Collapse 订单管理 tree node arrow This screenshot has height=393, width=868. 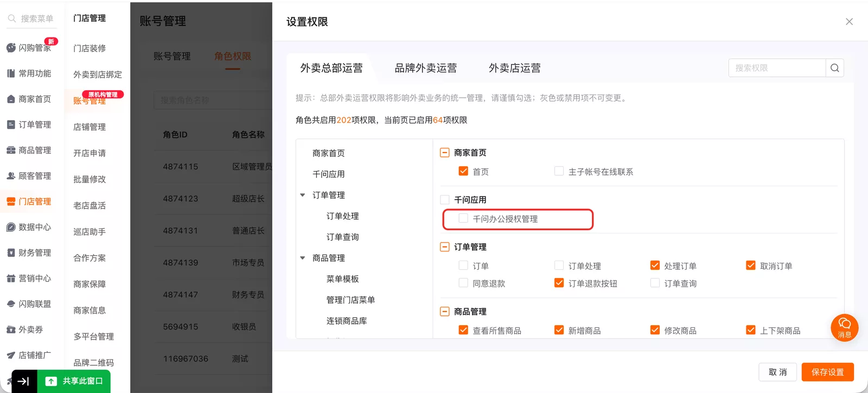point(303,195)
